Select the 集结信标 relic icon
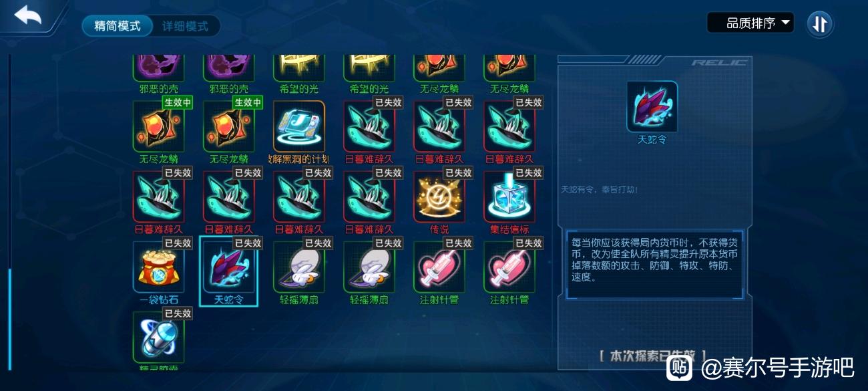868x391 pixels. click(509, 195)
